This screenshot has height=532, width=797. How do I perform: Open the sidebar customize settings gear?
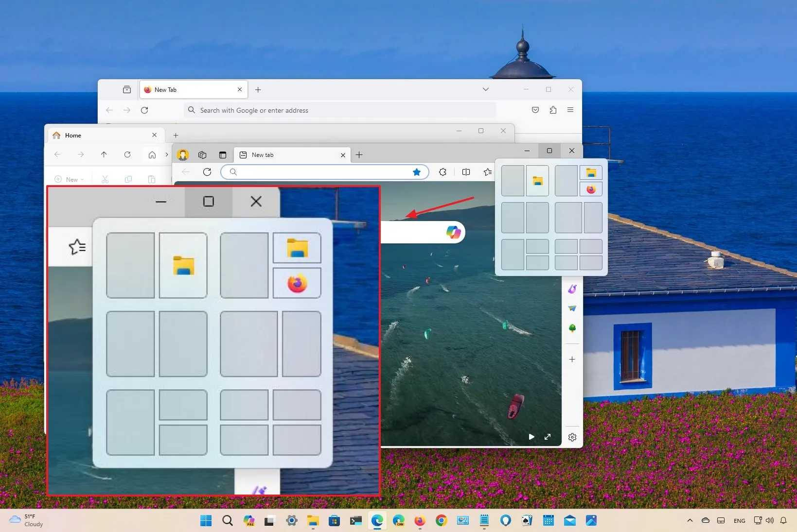point(572,437)
